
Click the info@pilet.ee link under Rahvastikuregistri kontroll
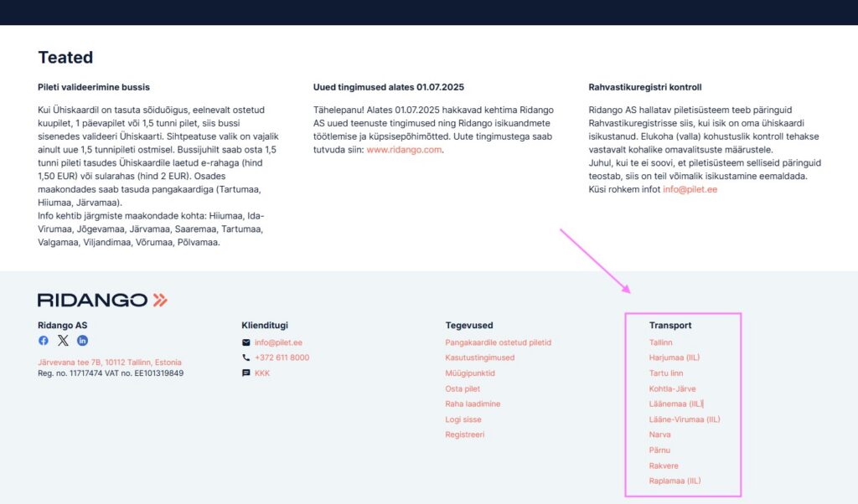pos(690,190)
